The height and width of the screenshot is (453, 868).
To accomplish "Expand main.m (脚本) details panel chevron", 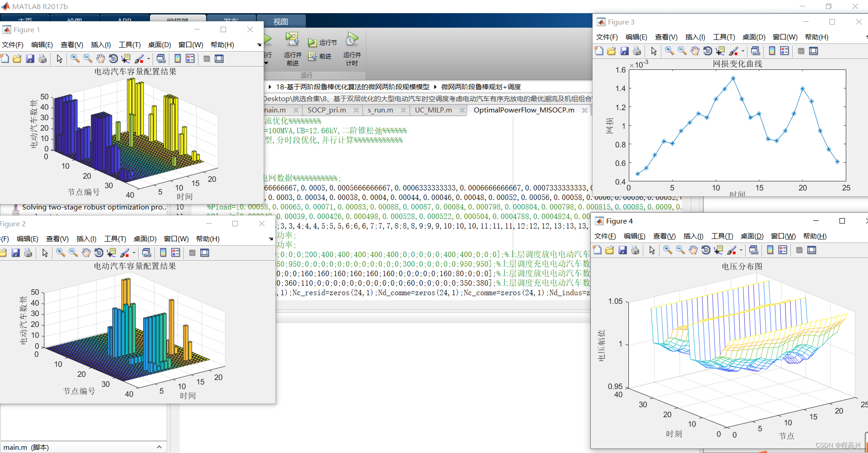I will click(159, 447).
